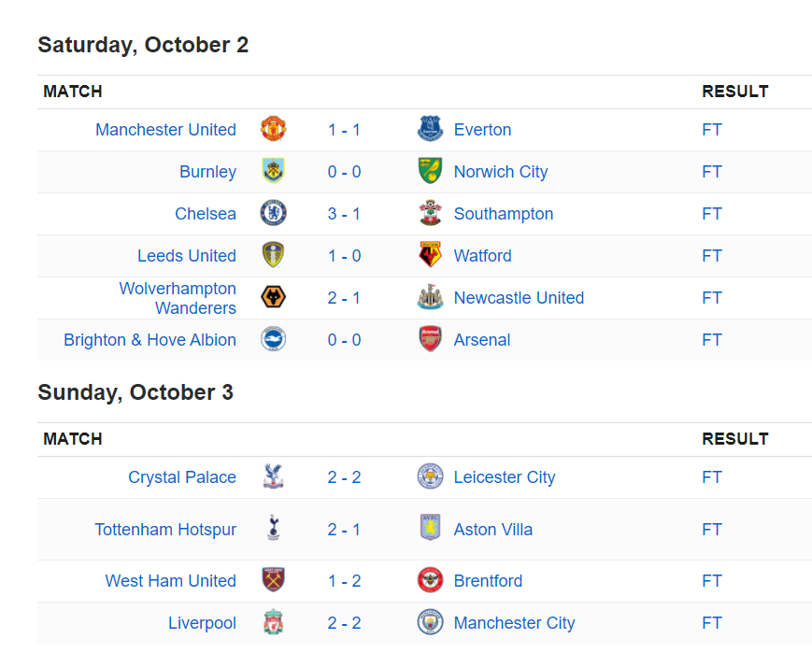Viewport: 812px width, 653px height.
Task: Click the Manchester United club crest
Action: coord(274,129)
